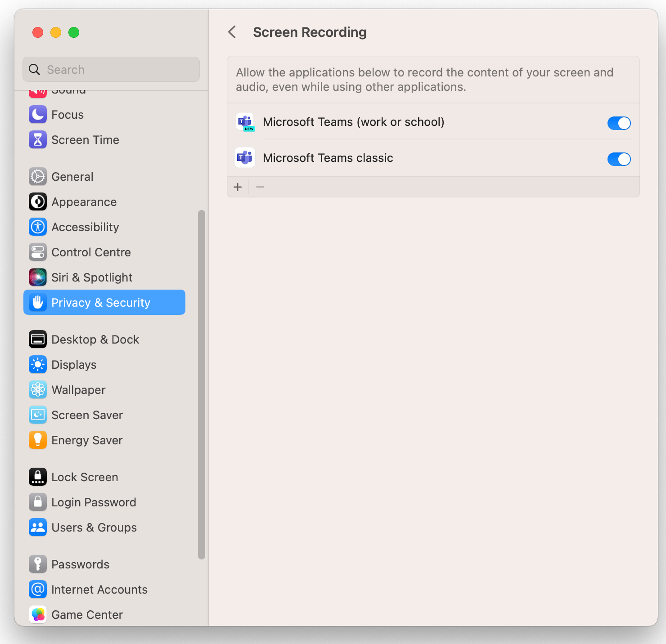Select the Siri & Spotlight icon
The width and height of the screenshot is (666, 644).
[38, 277]
